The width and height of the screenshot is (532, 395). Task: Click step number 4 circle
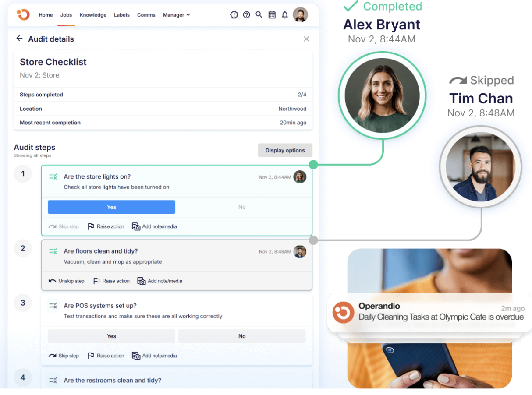23,377
